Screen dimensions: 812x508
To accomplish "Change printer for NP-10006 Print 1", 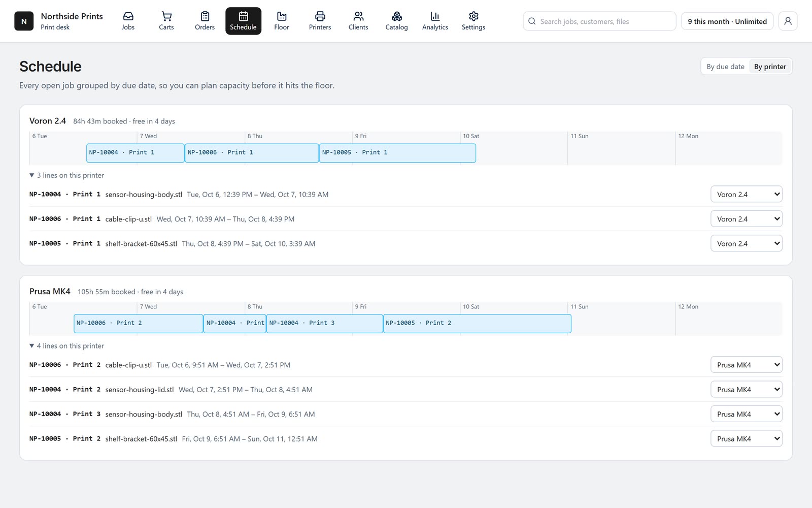I will point(746,219).
